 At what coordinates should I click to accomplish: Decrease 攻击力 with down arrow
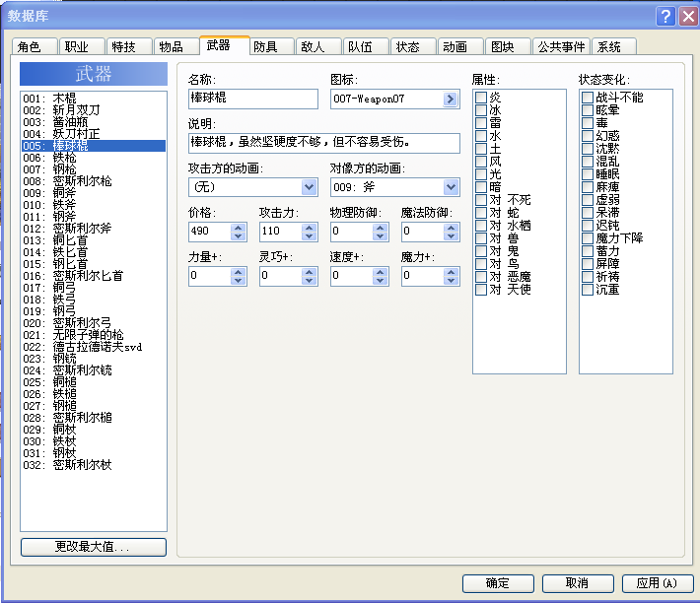[x=309, y=236]
